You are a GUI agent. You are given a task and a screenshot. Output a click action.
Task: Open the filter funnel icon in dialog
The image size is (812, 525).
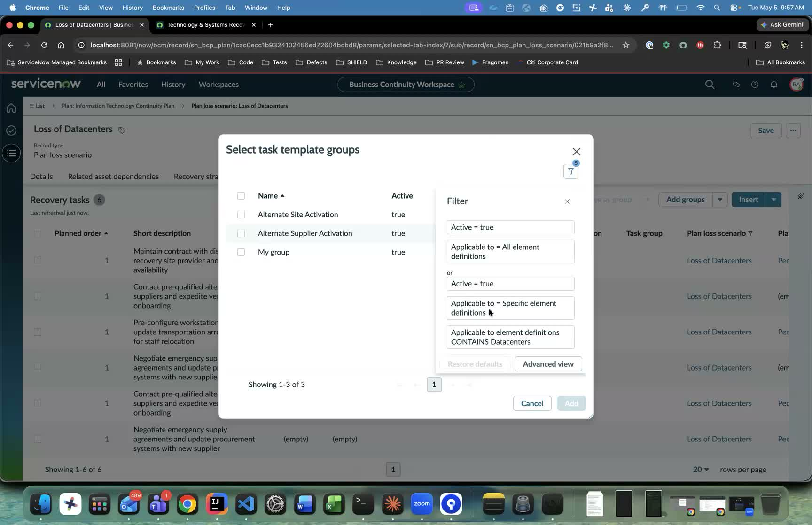click(x=570, y=171)
